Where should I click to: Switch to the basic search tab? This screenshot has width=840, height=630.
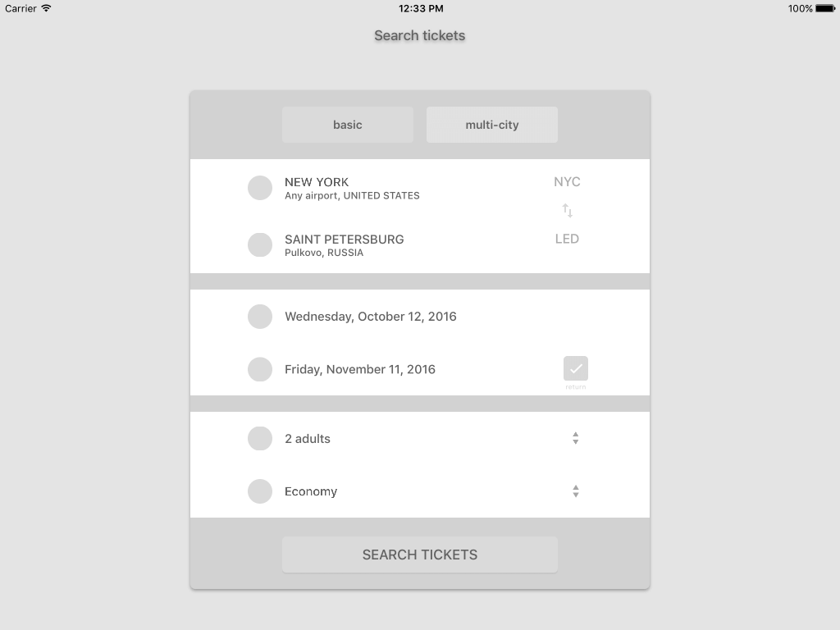[348, 125]
